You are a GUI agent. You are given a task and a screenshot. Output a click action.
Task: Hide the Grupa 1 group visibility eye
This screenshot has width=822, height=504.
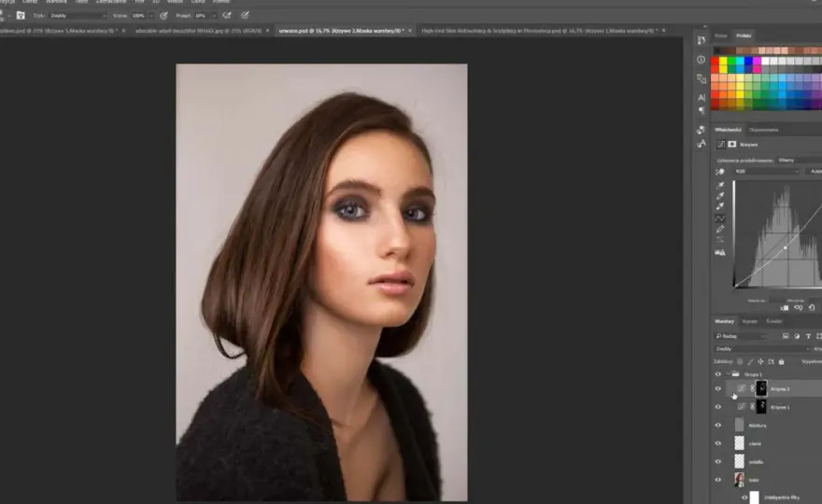(x=718, y=374)
